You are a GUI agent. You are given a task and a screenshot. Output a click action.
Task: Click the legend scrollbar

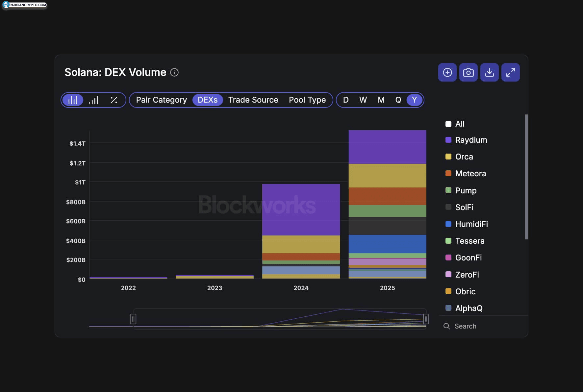(526, 177)
